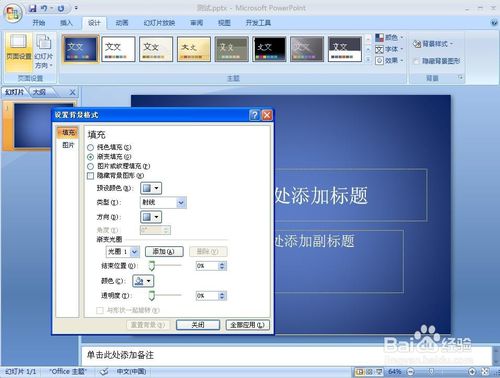This screenshot has height=378, width=500.
Task: Close the slides pane with its X icon
Action: 72,92
